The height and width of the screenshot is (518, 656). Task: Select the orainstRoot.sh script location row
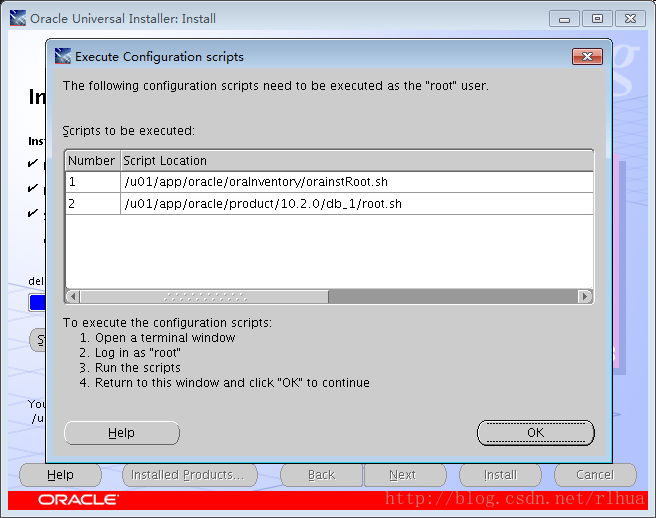tap(357, 182)
